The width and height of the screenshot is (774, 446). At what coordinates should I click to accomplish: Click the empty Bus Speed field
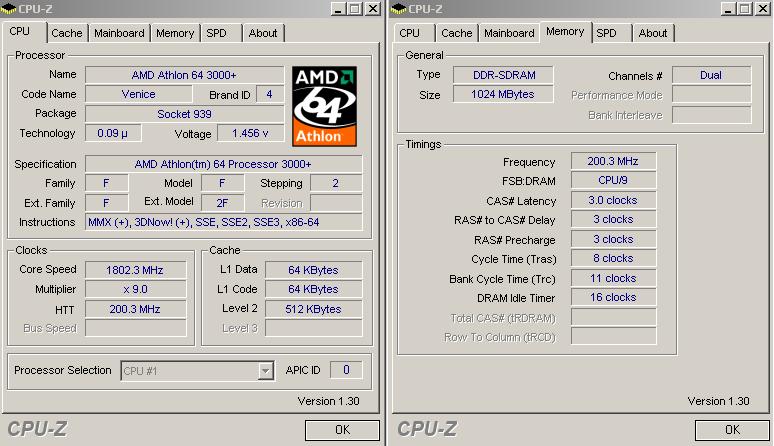135,328
